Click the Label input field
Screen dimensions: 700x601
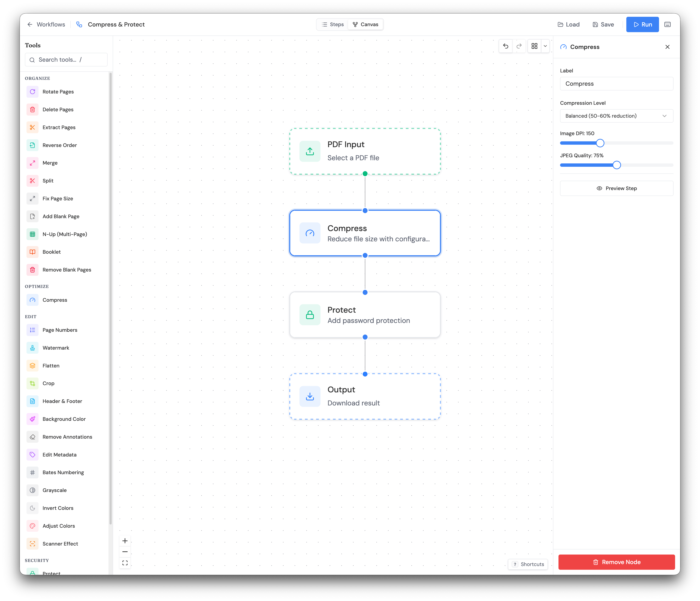pyautogui.click(x=617, y=84)
